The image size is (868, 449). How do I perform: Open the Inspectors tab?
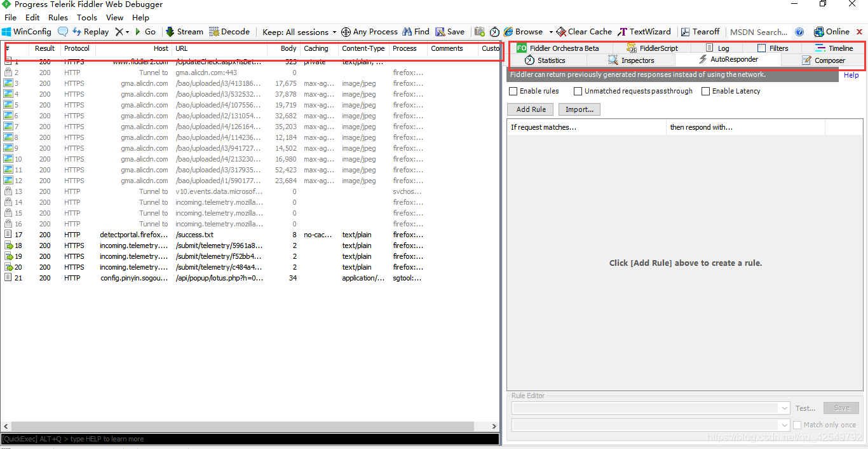click(x=631, y=60)
